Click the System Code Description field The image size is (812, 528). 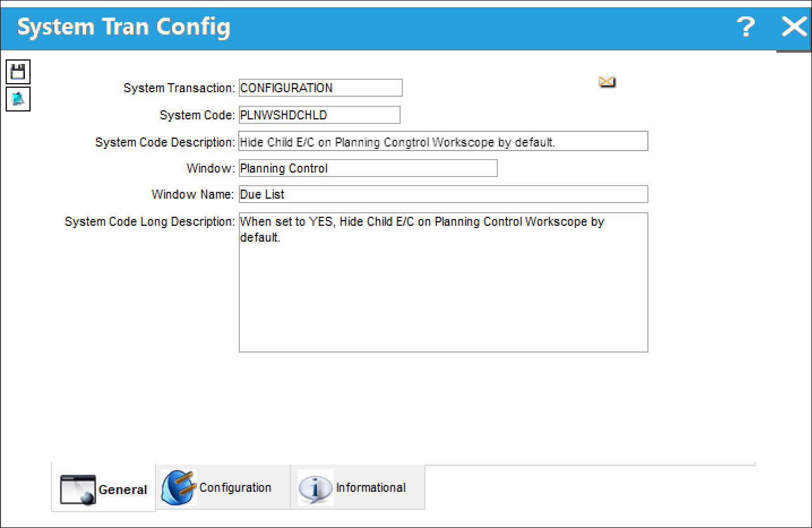point(444,141)
